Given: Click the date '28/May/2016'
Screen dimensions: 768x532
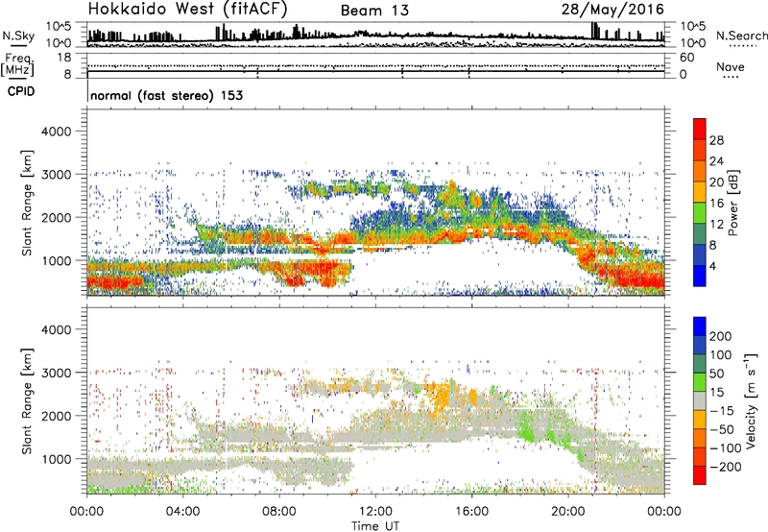Looking at the screenshot, I should (x=612, y=10).
